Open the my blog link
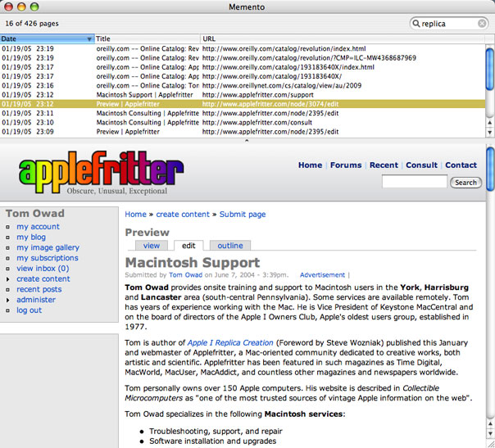 pyautogui.click(x=31, y=238)
